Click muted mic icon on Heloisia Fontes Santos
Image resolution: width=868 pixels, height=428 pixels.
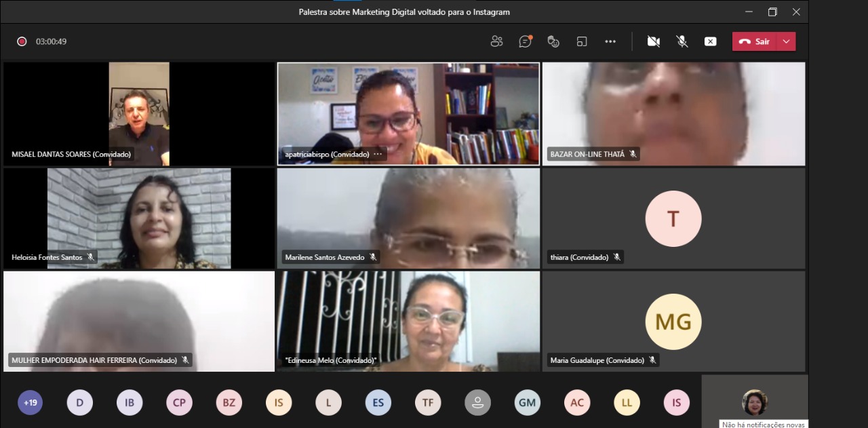pos(91,257)
